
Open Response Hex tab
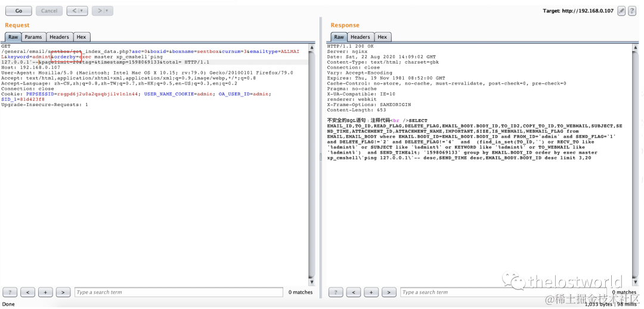pos(382,37)
